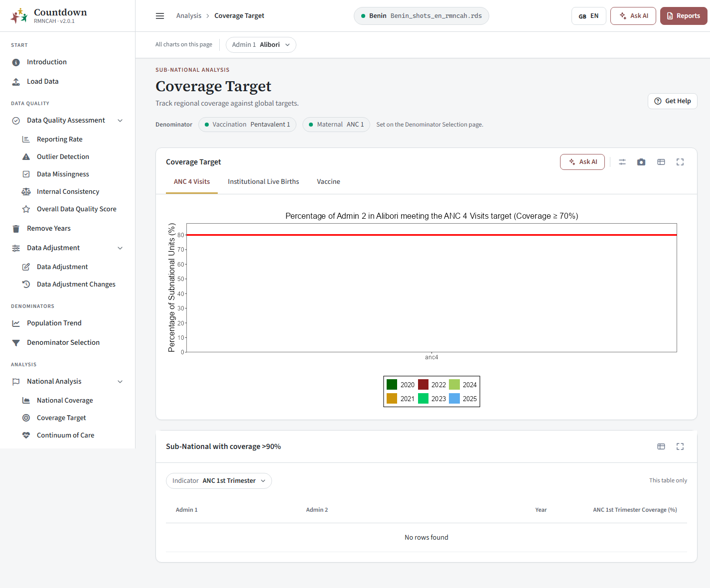Take a snapshot with the camera icon

coord(641,162)
